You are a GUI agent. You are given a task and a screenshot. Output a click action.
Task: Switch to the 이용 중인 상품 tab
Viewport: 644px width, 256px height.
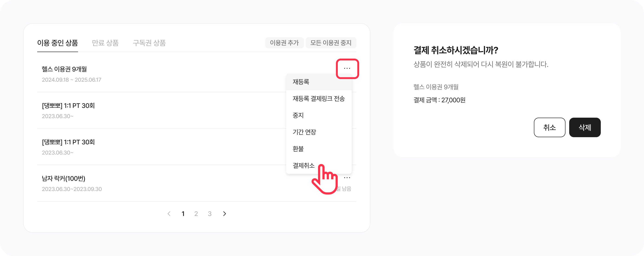pyautogui.click(x=58, y=43)
